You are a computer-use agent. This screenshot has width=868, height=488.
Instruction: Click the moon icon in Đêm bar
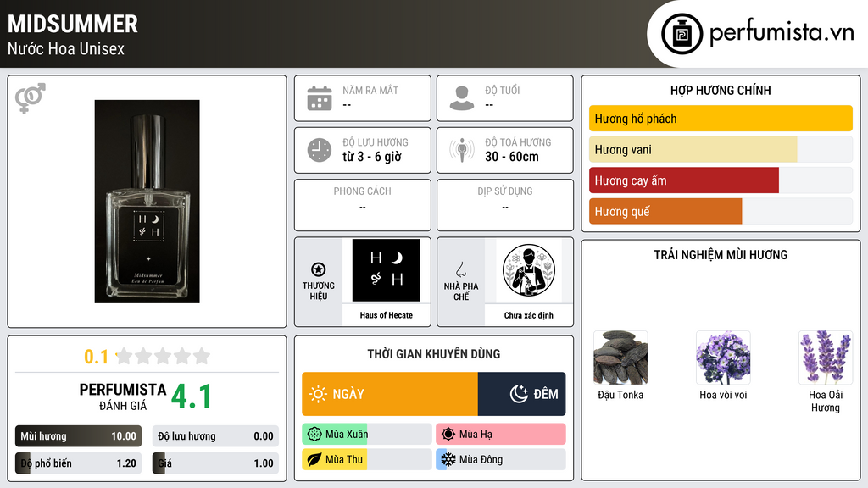(x=519, y=394)
